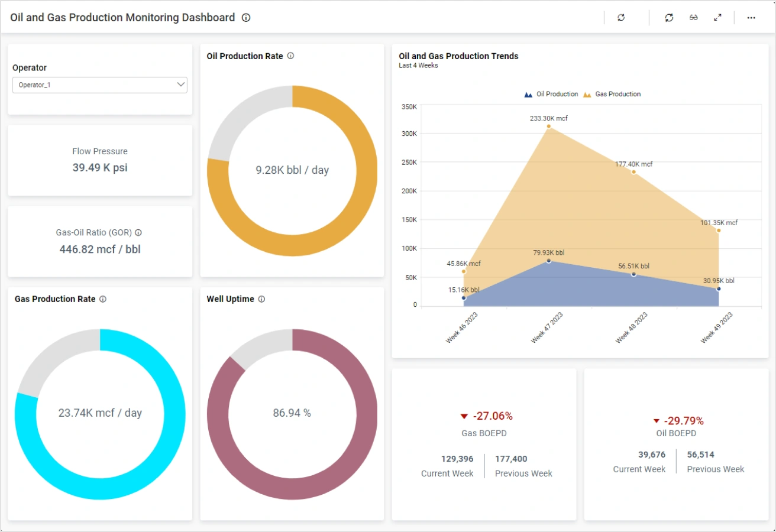Click the glasses view-mode icon
Screen dimensions: 776x532
[694, 18]
